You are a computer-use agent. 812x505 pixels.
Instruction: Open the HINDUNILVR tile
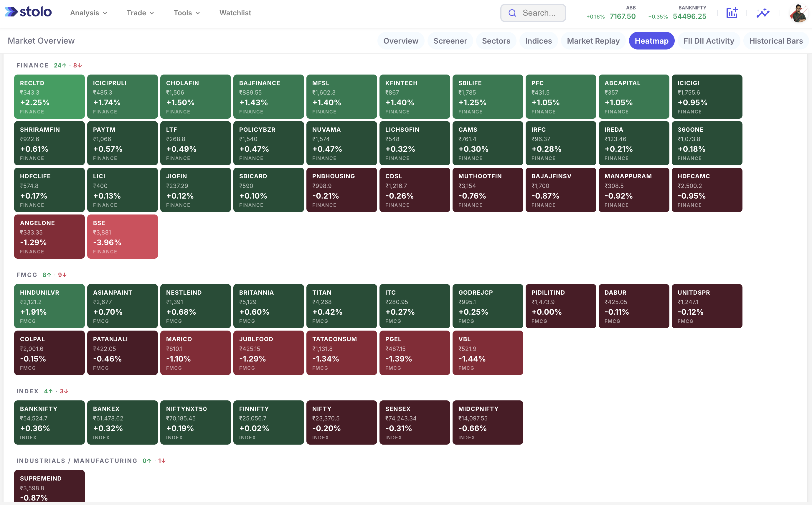49,306
